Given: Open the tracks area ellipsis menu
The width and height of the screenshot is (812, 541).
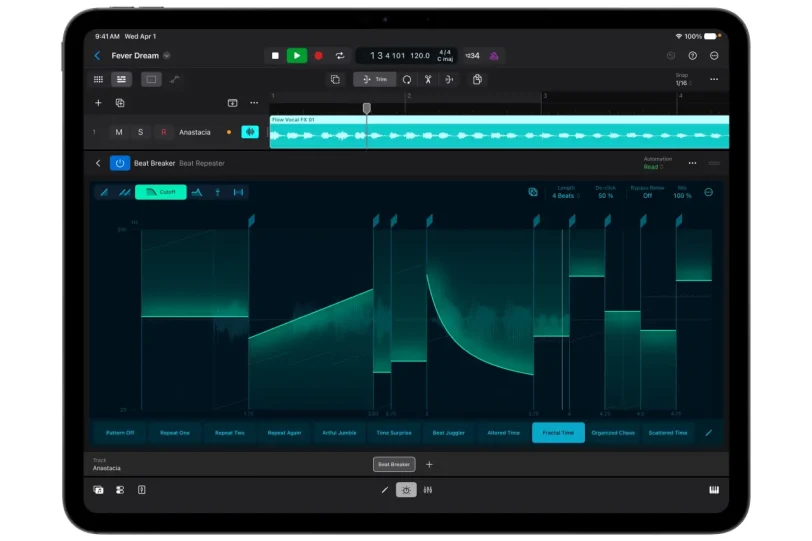Looking at the screenshot, I should click(714, 79).
